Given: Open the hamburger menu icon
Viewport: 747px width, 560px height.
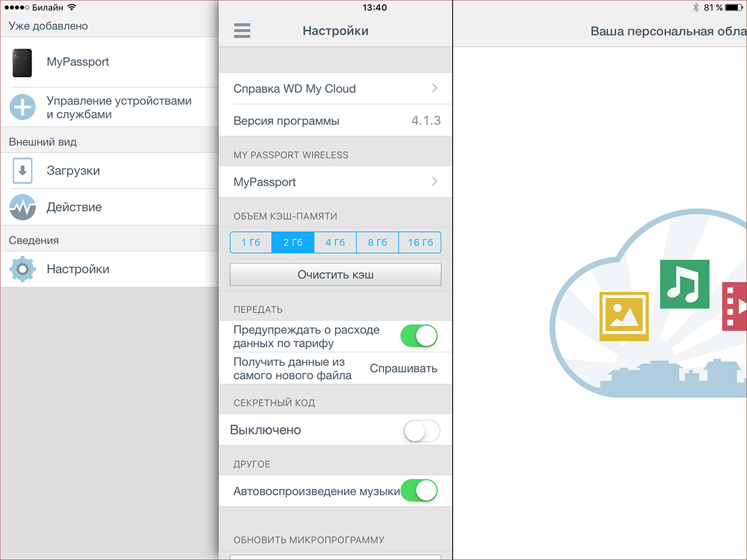Looking at the screenshot, I should tap(242, 30).
